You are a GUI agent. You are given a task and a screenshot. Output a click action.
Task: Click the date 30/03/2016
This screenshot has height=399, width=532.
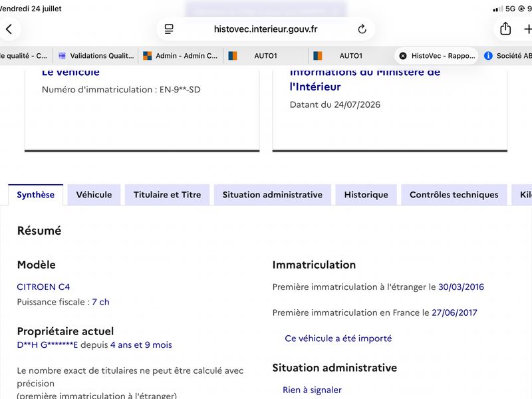click(x=461, y=287)
